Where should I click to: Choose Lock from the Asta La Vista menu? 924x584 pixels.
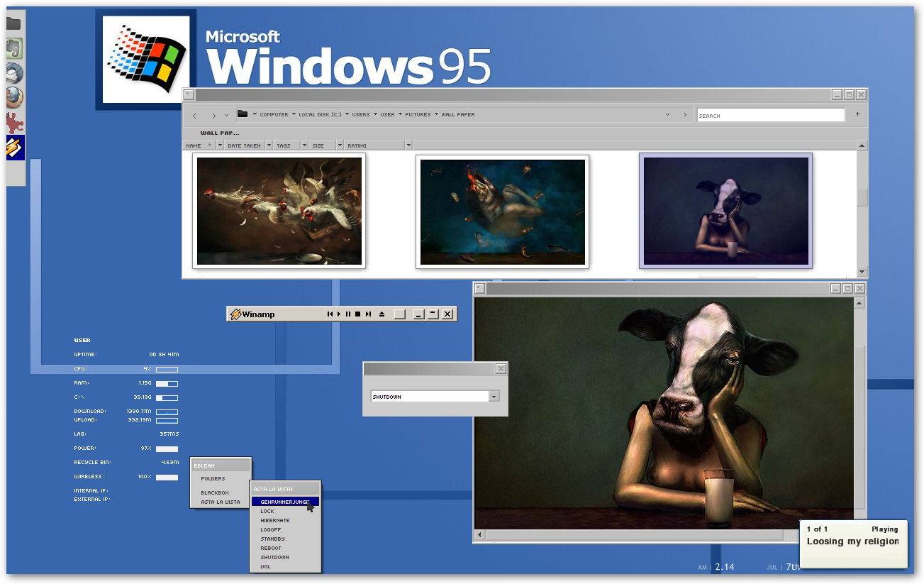click(285, 511)
